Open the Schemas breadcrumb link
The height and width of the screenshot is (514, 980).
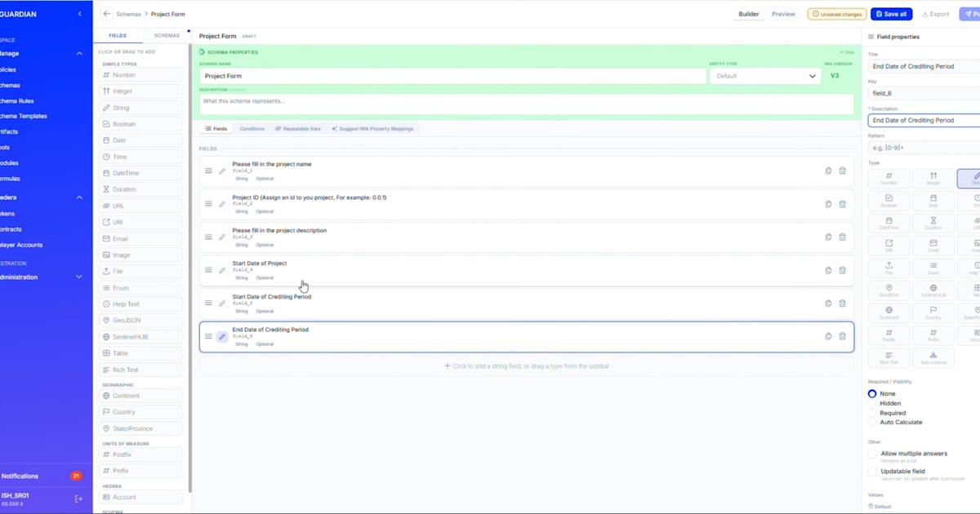pyautogui.click(x=128, y=14)
